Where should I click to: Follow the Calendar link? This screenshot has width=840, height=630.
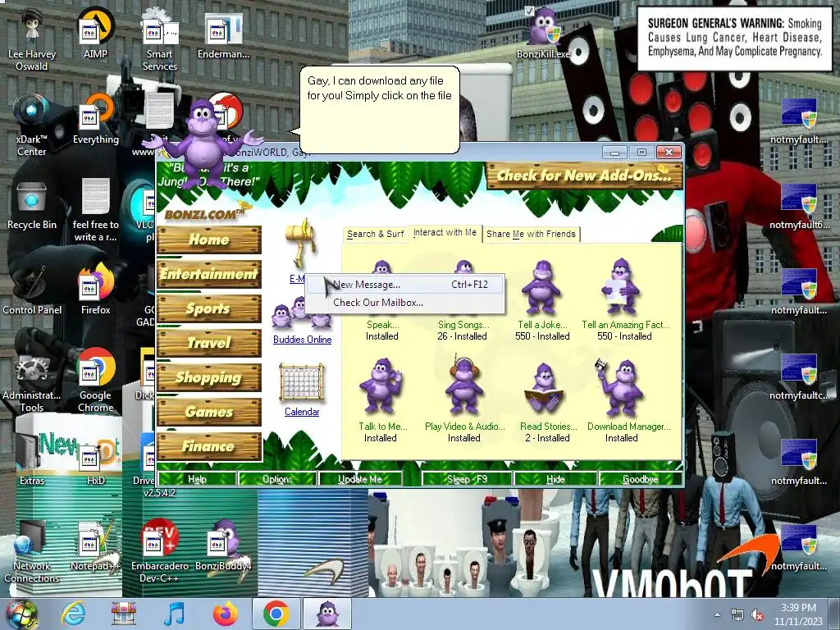coord(302,412)
